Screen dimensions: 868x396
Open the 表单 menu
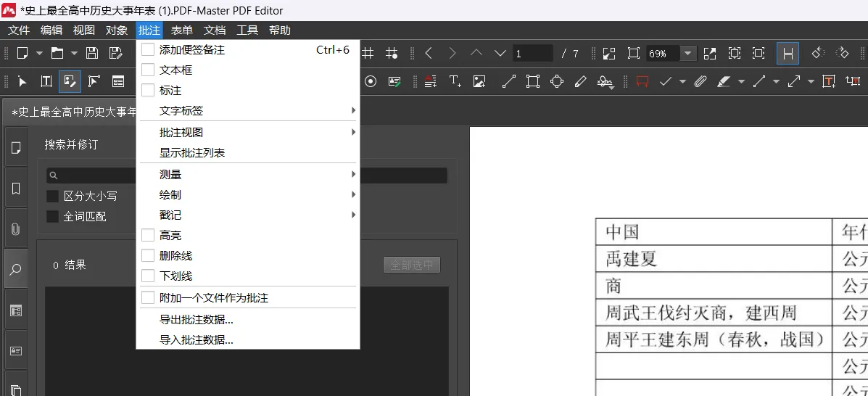[181, 30]
